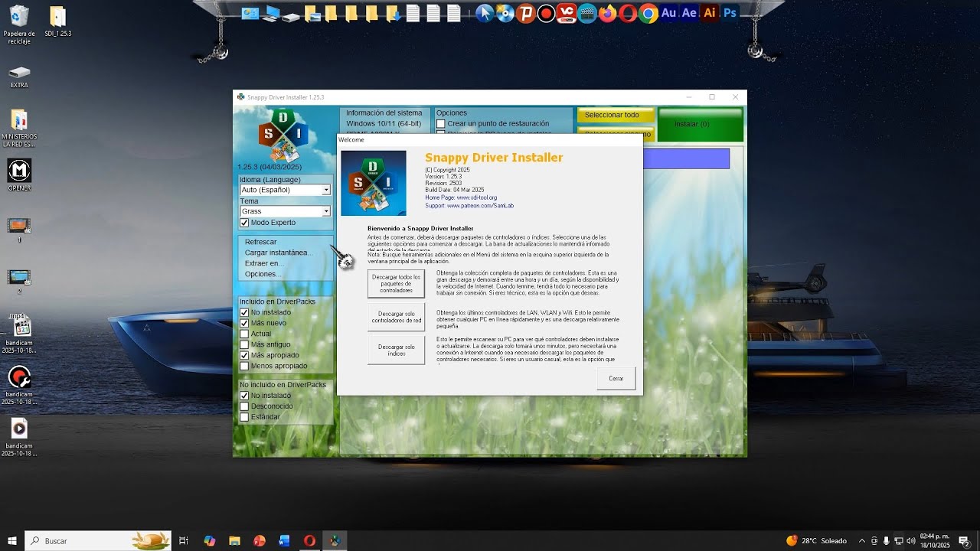Open the Idioma (Language) dropdown
The height and width of the screenshot is (551, 980).
click(285, 190)
